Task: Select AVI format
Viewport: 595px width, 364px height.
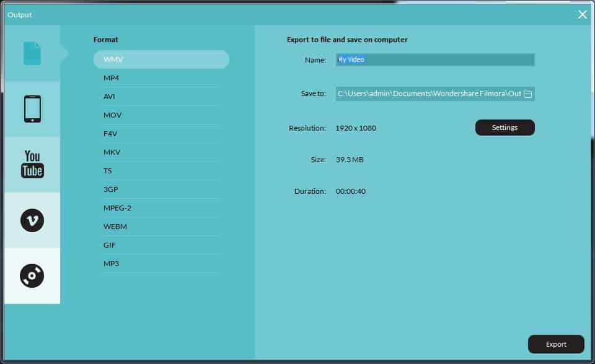Action: 161,97
